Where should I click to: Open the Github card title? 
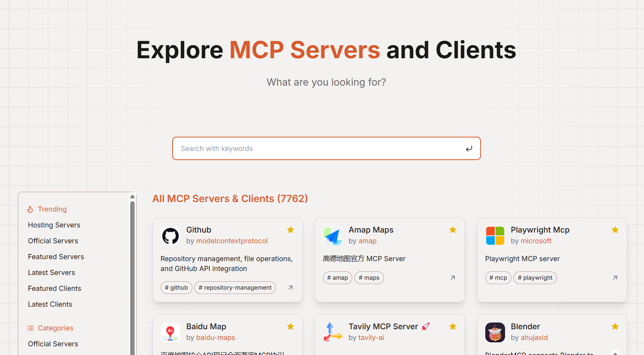point(199,230)
